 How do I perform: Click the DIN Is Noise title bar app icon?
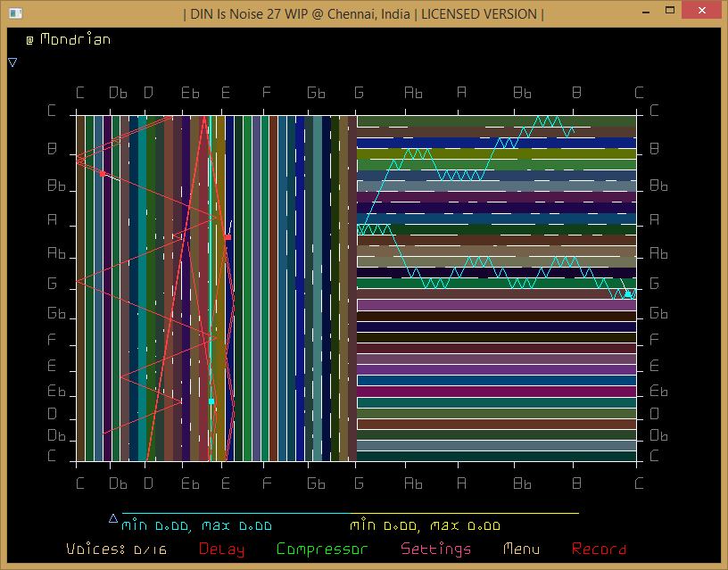(x=16, y=13)
